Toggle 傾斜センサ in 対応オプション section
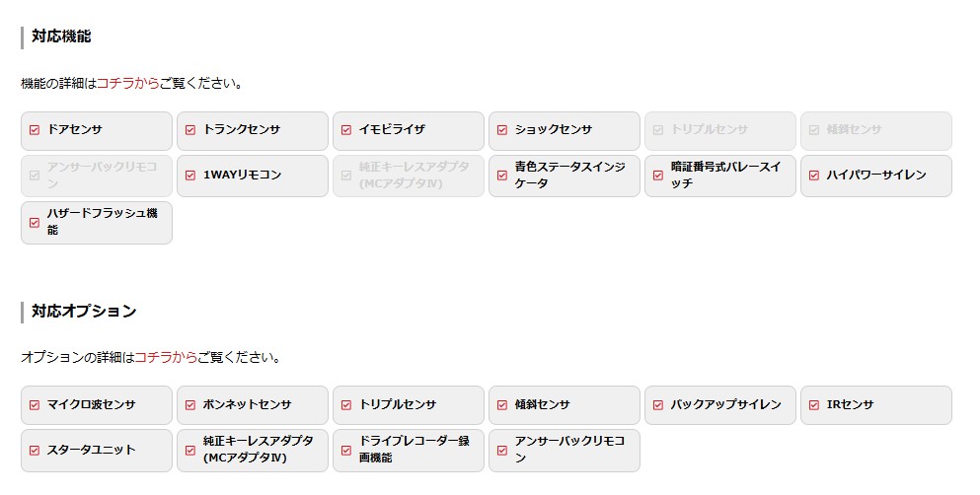 click(x=502, y=405)
